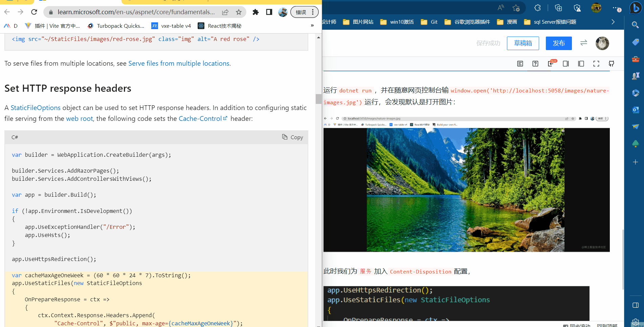The height and width of the screenshot is (327, 644).
Task: Open the Cache-Control external link
Action: pos(203,118)
